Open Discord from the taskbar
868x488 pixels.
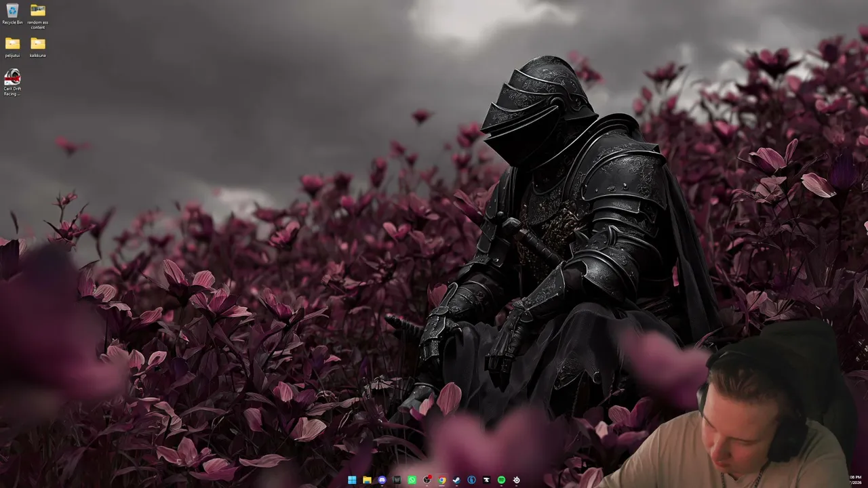(382, 480)
